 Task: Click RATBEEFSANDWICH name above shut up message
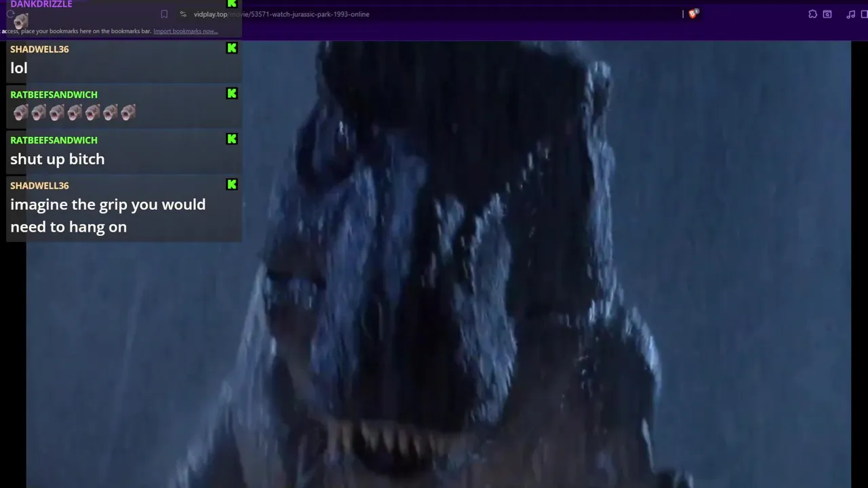pos(54,140)
